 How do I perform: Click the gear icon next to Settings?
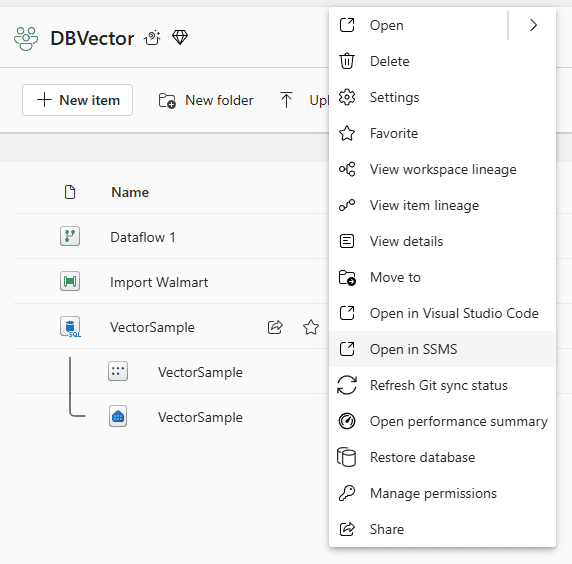(347, 97)
